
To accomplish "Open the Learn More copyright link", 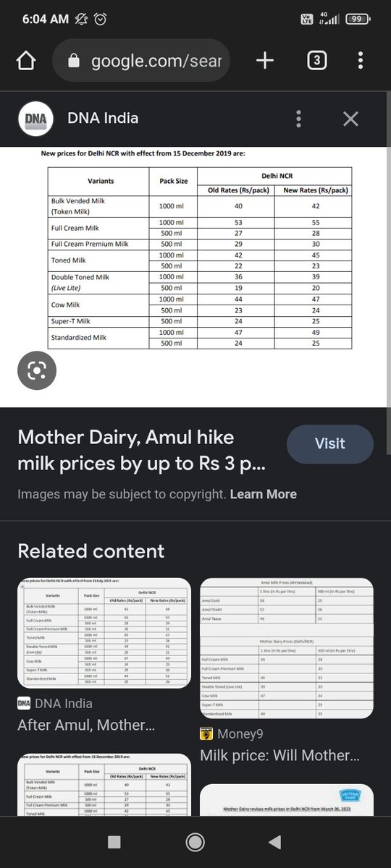I will click(x=264, y=494).
